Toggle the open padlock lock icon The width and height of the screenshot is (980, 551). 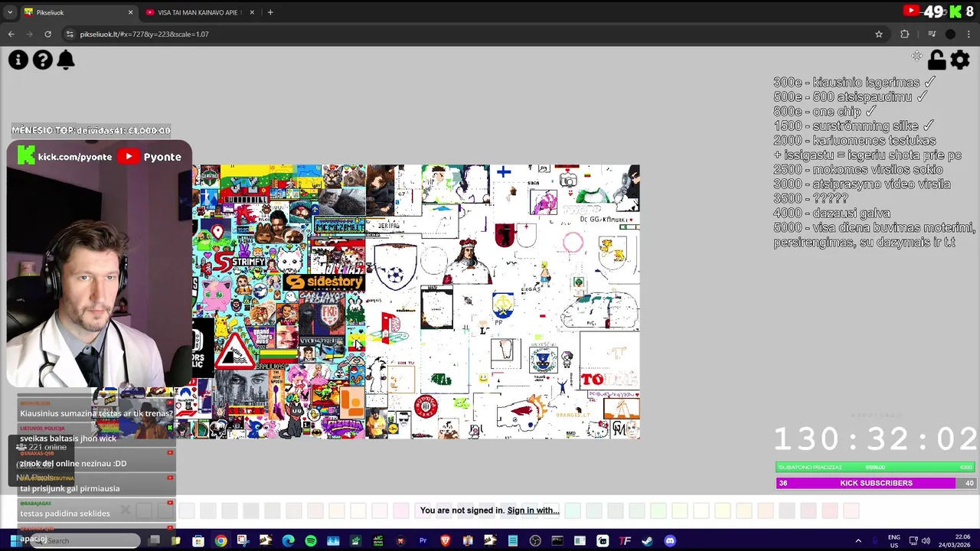tap(936, 60)
